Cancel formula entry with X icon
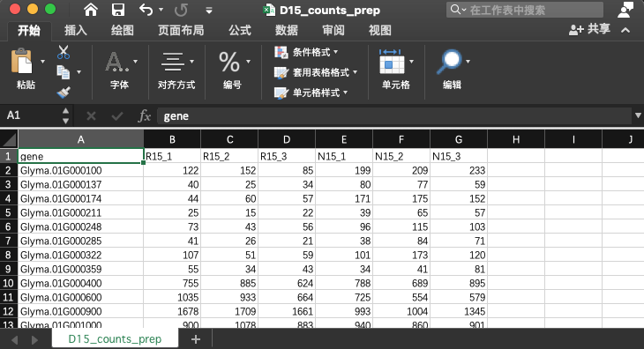 91,116
